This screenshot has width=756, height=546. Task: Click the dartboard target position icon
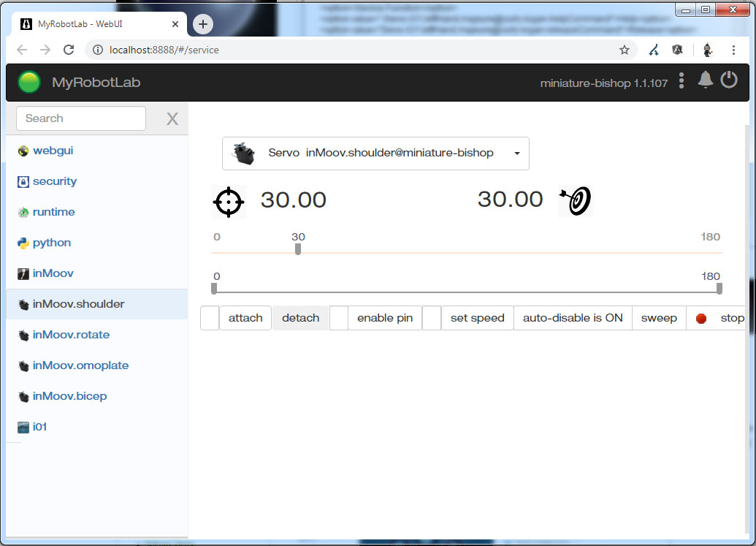click(575, 201)
